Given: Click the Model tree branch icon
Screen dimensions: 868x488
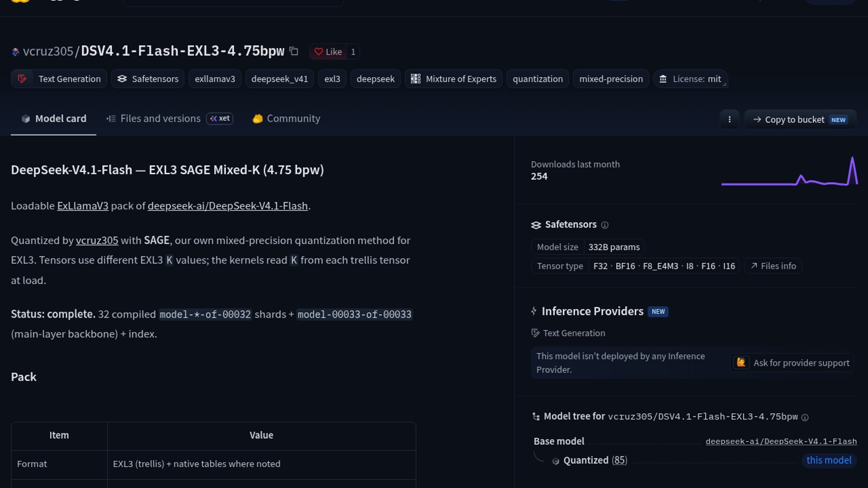Looking at the screenshot, I should tap(536, 417).
